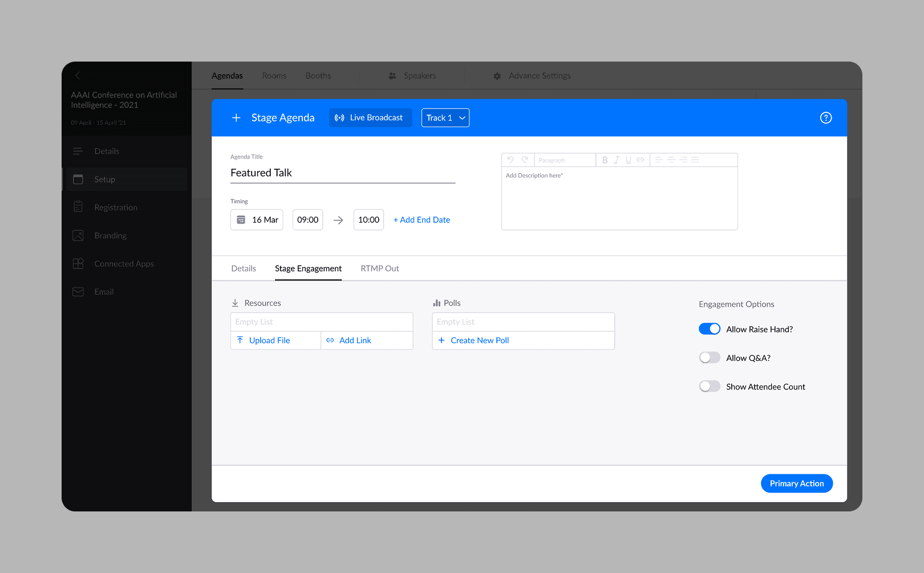Viewport: 924px width, 573px height.
Task: Click the Primary Action button
Action: pos(796,483)
